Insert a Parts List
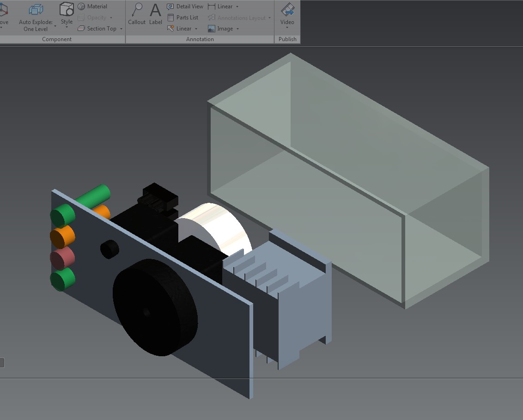523x420 pixels. [x=182, y=18]
